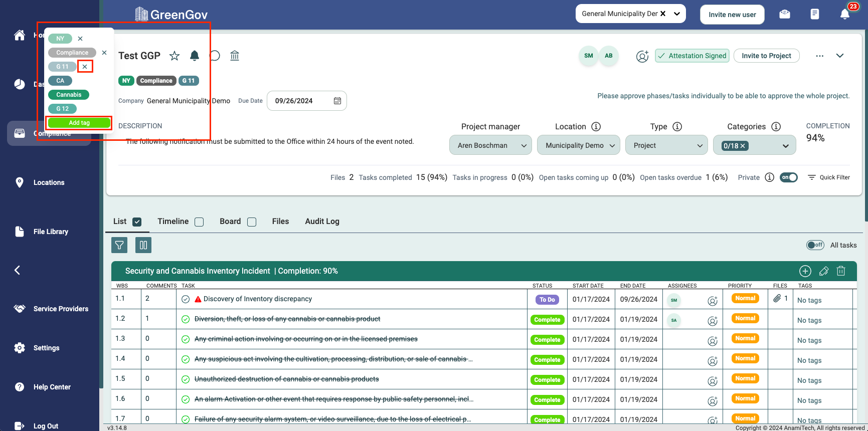Open the Files tab
868x431 pixels.
point(280,222)
